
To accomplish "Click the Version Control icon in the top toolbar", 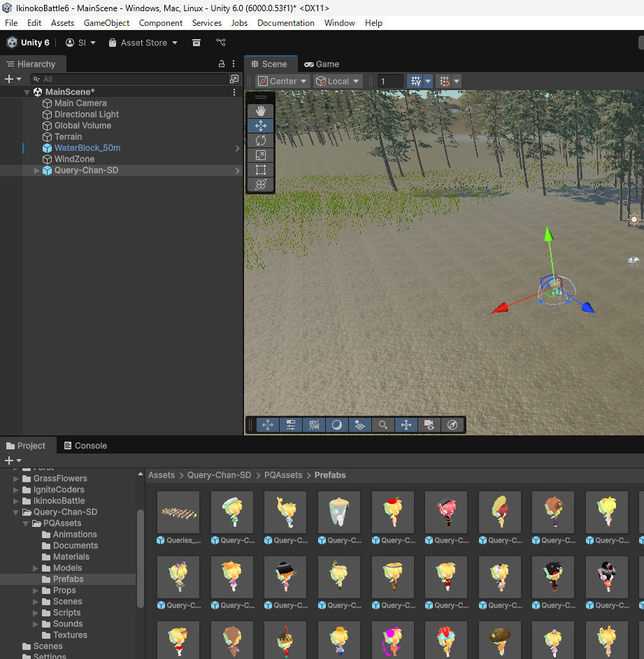I will pyautogui.click(x=221, y=43).
